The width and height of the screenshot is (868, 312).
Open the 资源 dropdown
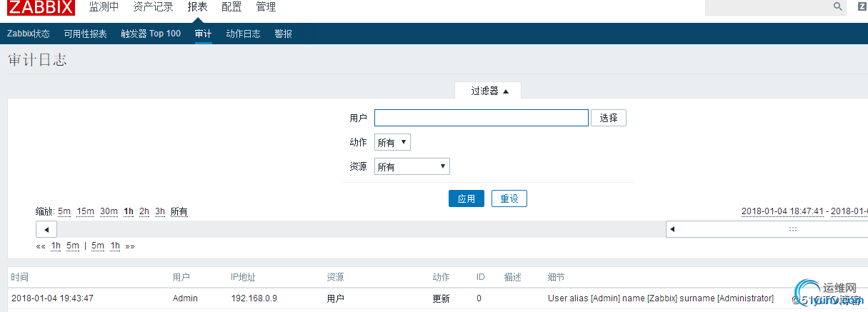coord(411,166)
